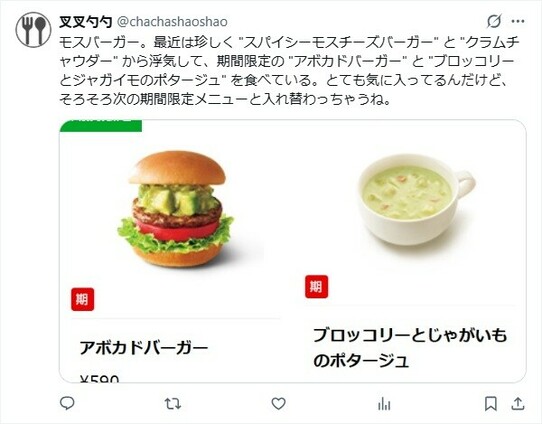Open the green potage soup cup photo

[415, 199]
